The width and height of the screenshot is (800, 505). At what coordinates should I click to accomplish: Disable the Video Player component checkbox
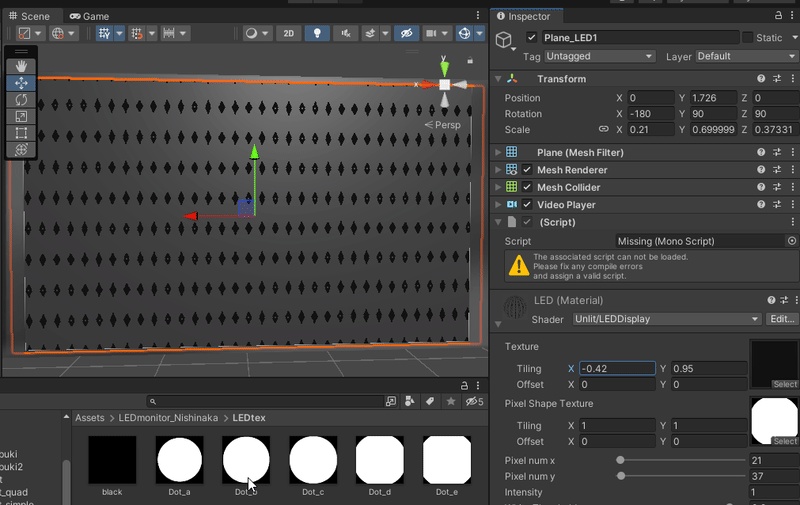coord(527,204)
